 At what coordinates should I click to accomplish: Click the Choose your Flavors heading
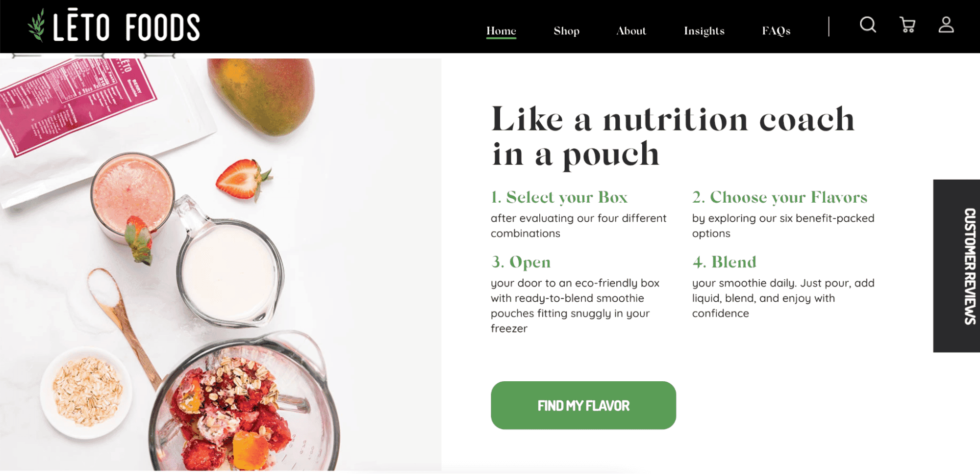779,197
